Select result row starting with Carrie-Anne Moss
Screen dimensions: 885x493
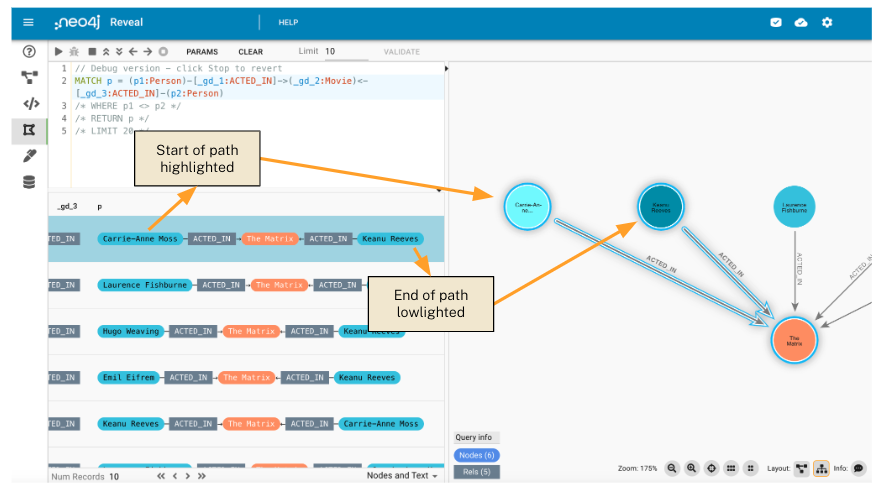pos(246,239)
